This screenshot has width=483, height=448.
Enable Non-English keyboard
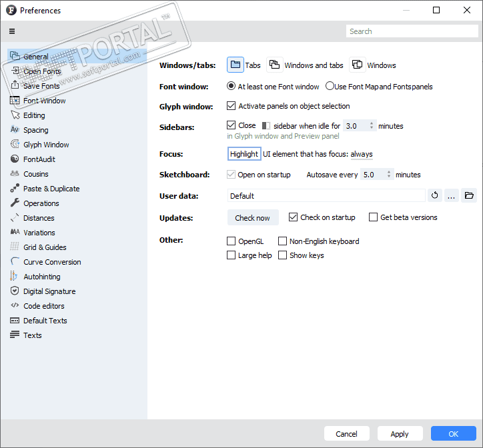tap(282, 241)
